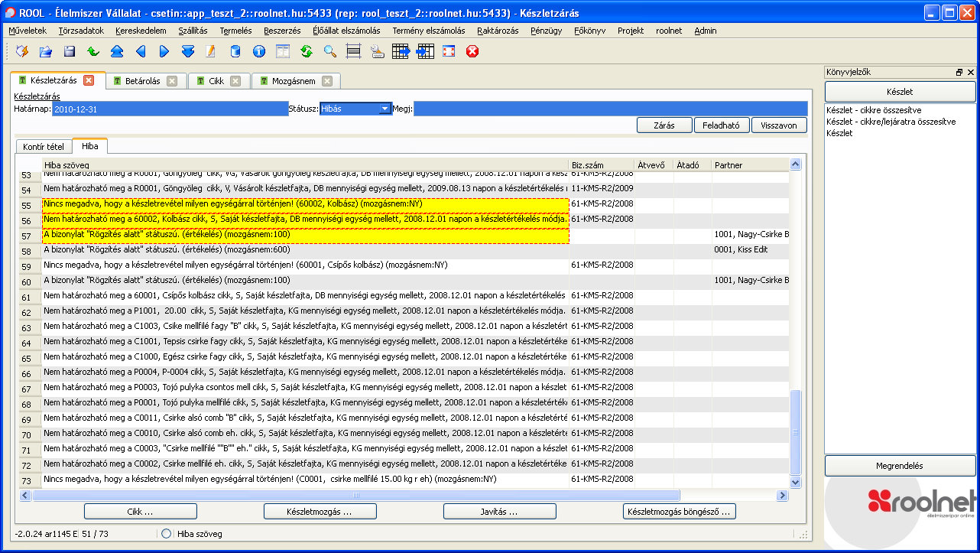The image size is (980, 553).
Task: Open the Státusz dropdown
Action: click(385, 109)
